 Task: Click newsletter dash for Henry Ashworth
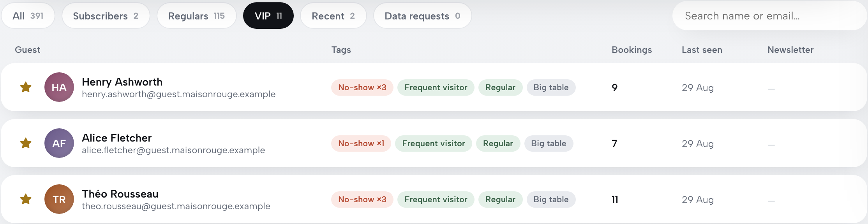(771, 89)
